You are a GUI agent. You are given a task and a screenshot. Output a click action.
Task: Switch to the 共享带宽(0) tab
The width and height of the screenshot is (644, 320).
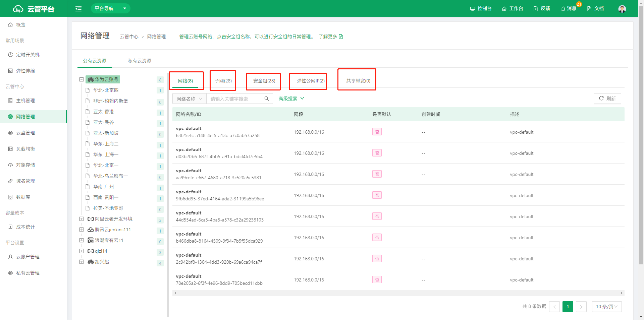click(358, 81)
